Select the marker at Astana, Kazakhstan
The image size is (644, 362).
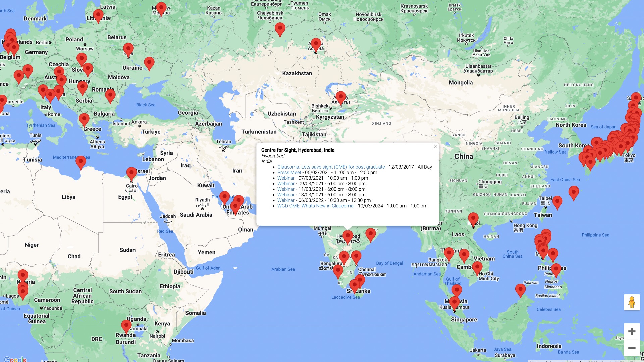pos(316,44)
